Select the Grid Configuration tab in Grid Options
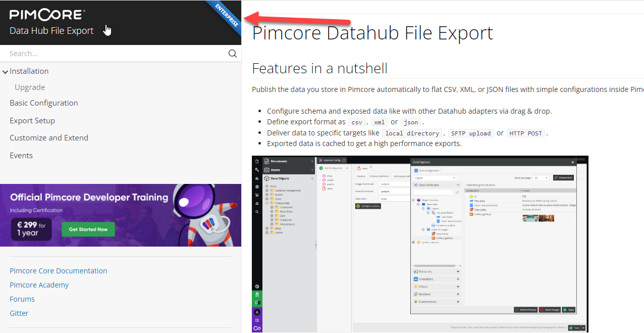This screenshot has width=644, height=333. coord(426,170)
